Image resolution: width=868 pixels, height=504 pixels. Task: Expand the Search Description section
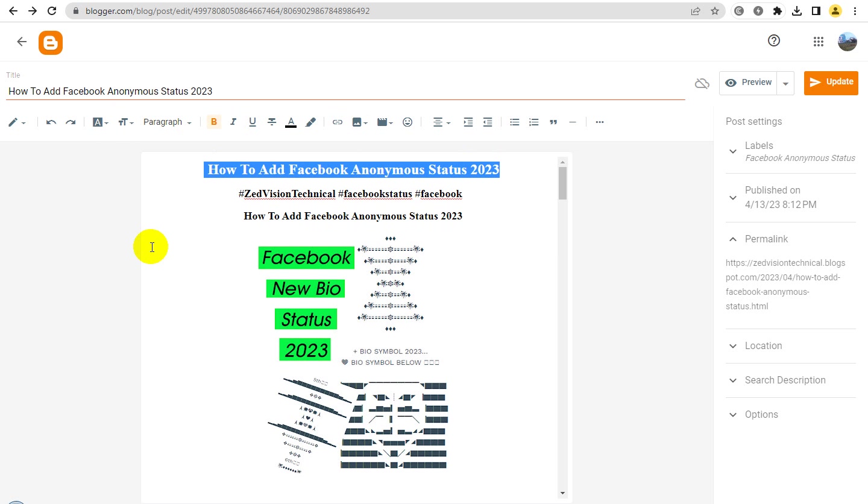(791, 380)
